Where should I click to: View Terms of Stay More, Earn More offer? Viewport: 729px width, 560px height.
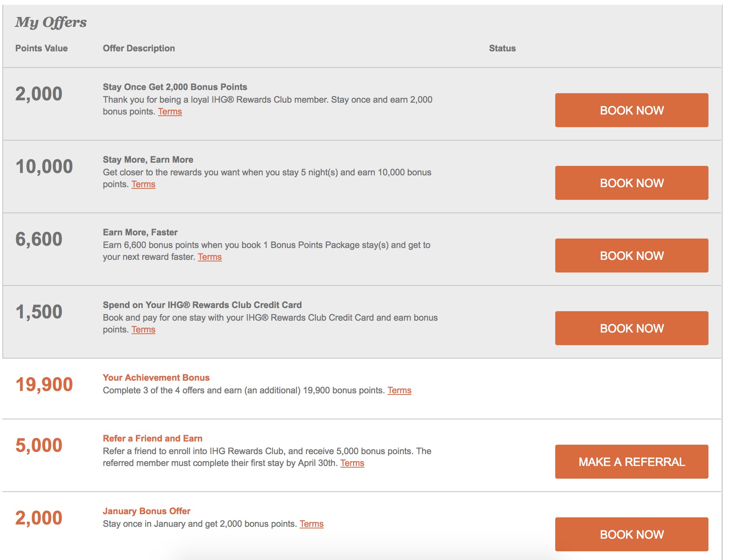(x=143, y=184)
